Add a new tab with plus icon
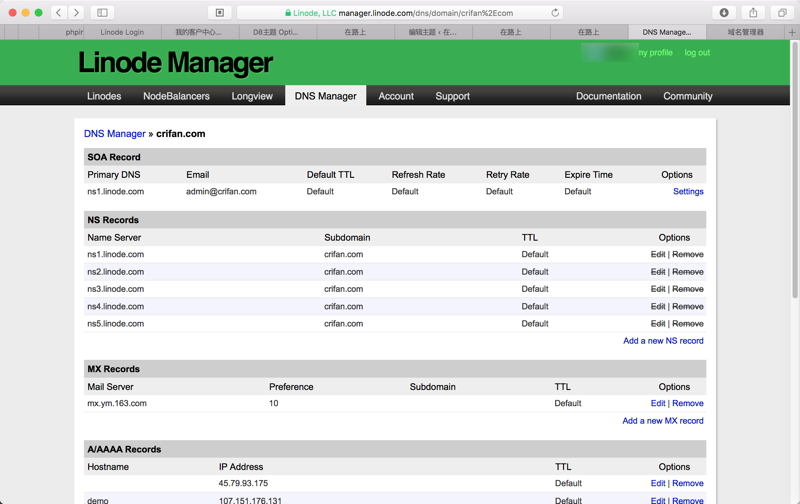Image resolution: width=800 pixels, height=504 pixels. tap(792, 32)
